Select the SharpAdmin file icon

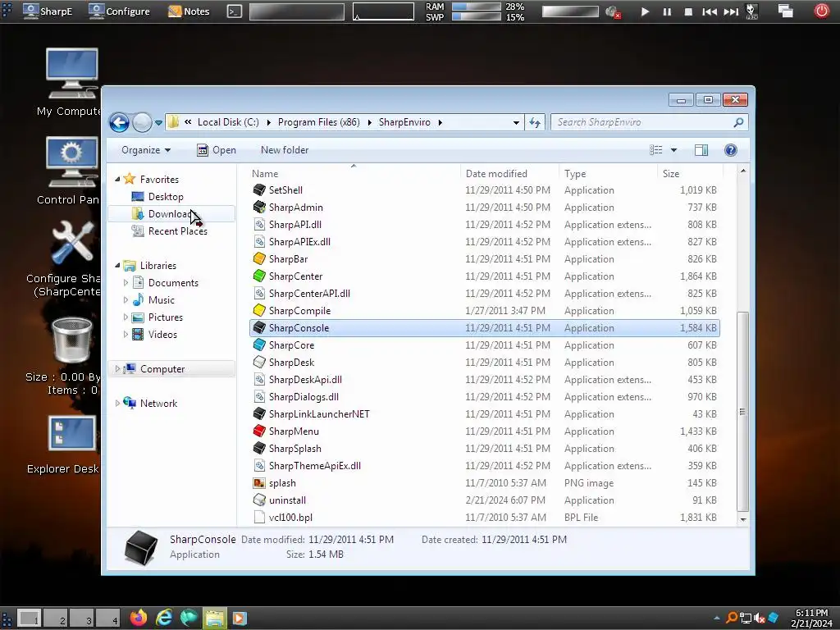(259, 207)
